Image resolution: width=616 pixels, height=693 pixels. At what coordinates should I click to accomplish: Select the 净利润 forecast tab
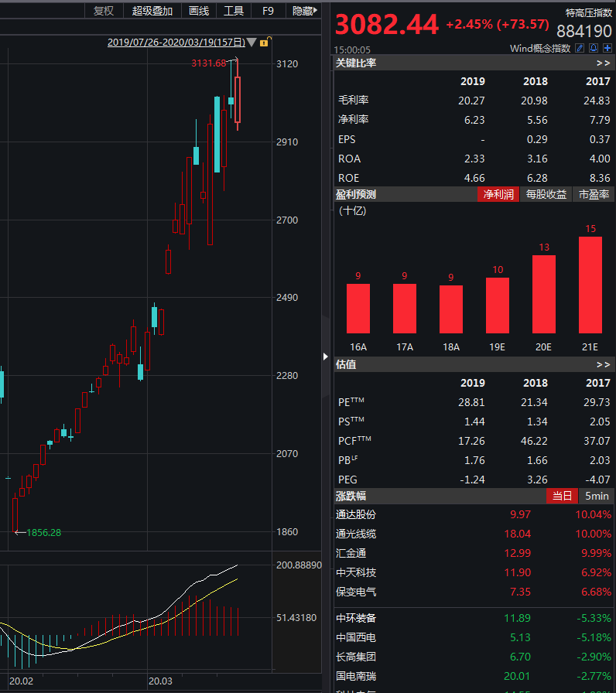click(498, 195)
